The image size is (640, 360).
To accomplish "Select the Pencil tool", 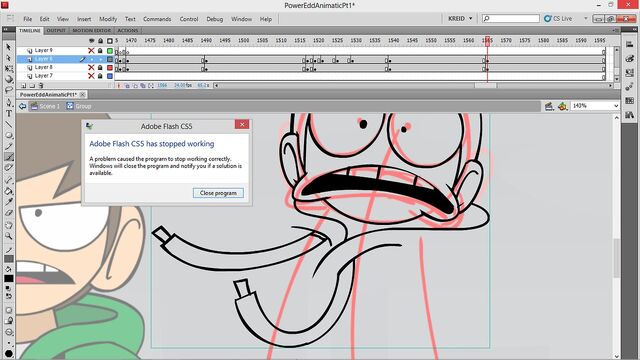I will pos(8,146).
